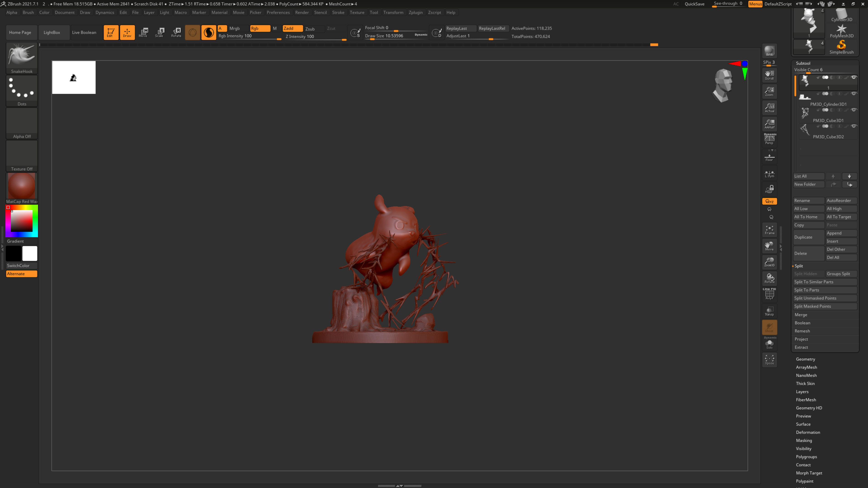Open the Zplugin menu
The image size is (868, 488).
(415, 12)
